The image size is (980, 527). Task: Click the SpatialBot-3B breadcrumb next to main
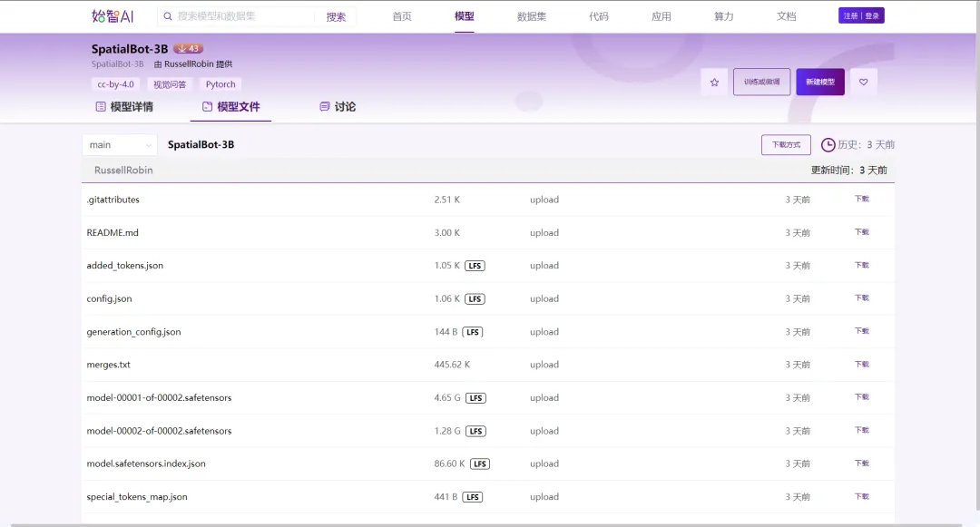[x=201, y=145]
